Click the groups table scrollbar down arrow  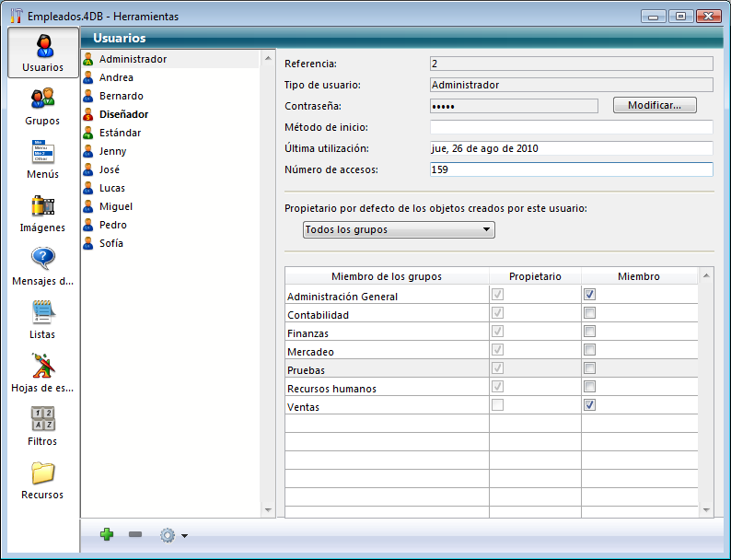pyautogui.click(x=707, y=509)
